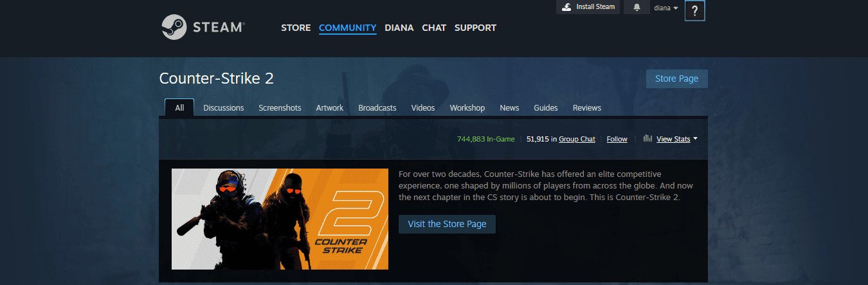Expand the diana account dropdown
868x285 pixels.
(665, 8)
